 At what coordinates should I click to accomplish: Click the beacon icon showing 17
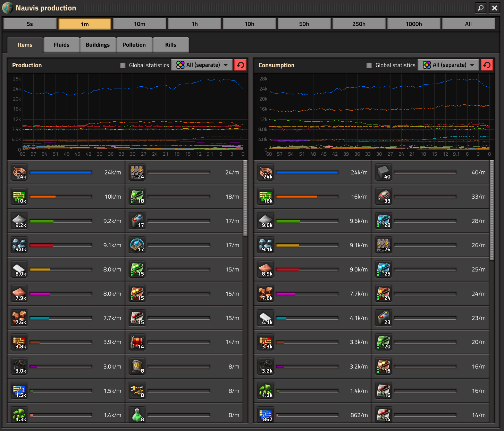137,245
